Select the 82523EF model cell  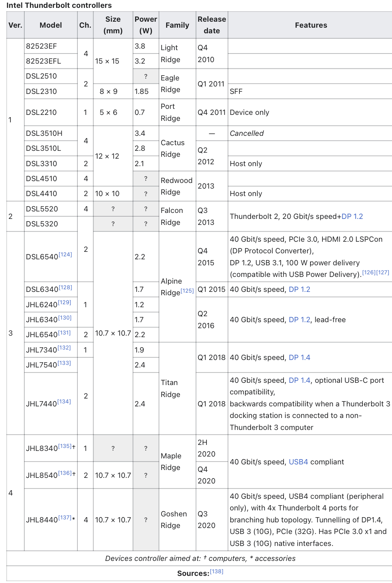pos(51,46)
